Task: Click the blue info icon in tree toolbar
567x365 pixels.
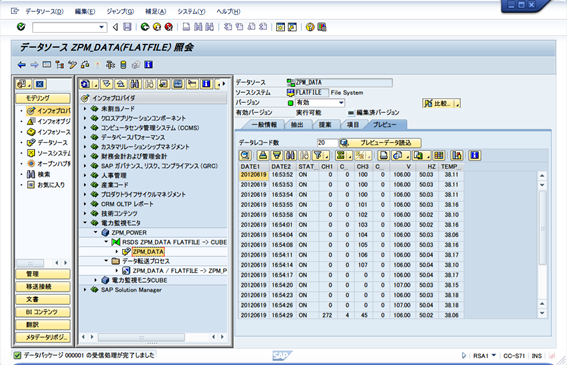Action: (206, 84)
